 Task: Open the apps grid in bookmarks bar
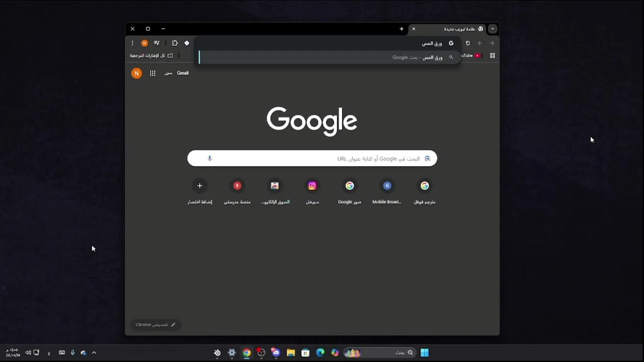[x=493, y=56]
